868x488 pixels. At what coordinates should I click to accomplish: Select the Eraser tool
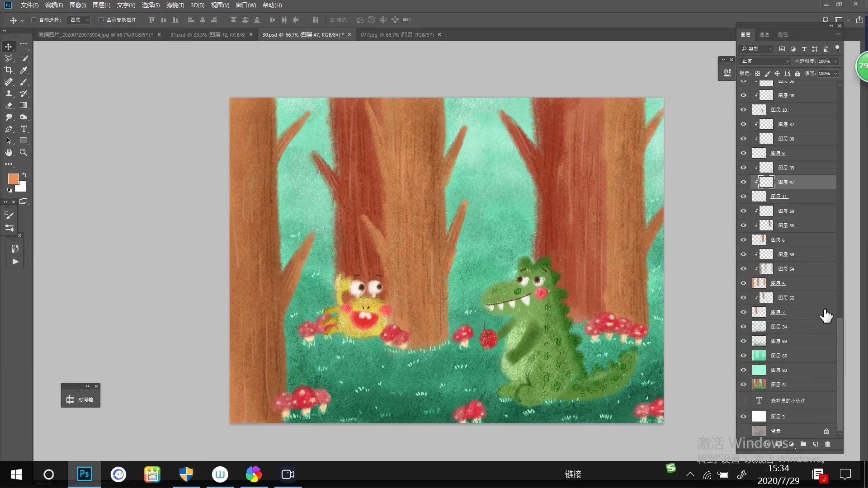coord(9,105)
